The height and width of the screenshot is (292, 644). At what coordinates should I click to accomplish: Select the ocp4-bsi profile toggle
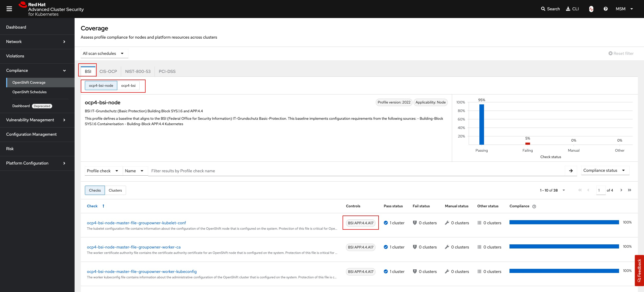coord(128,85)
